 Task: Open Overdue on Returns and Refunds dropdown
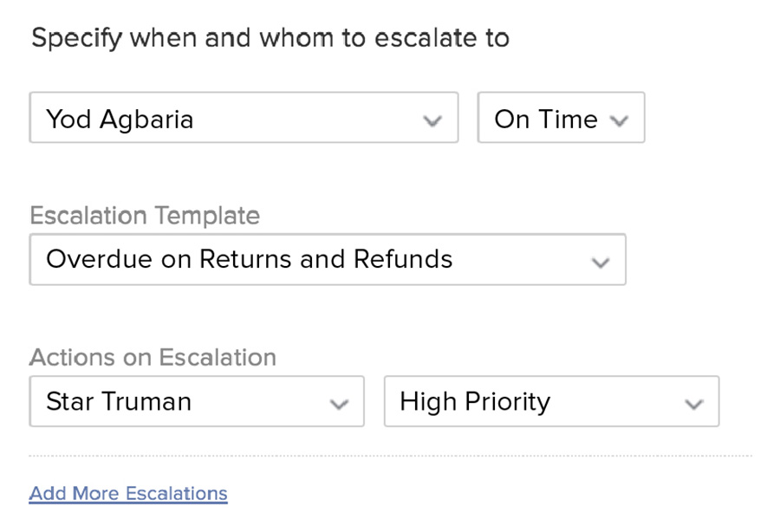(328, 259)
